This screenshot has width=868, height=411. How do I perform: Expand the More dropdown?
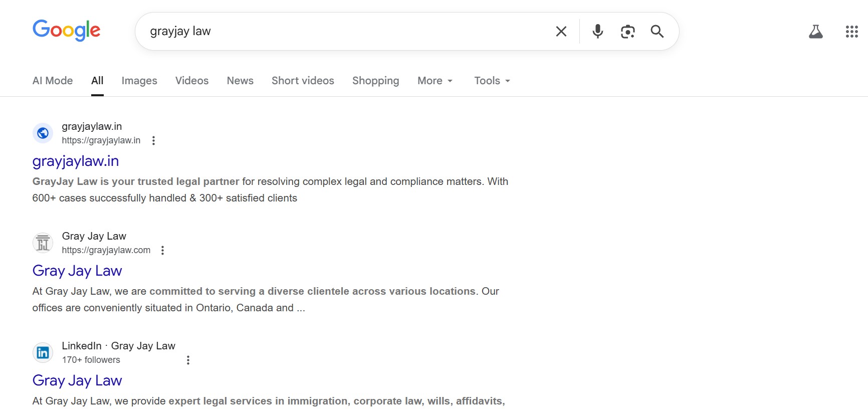[435, 81]
